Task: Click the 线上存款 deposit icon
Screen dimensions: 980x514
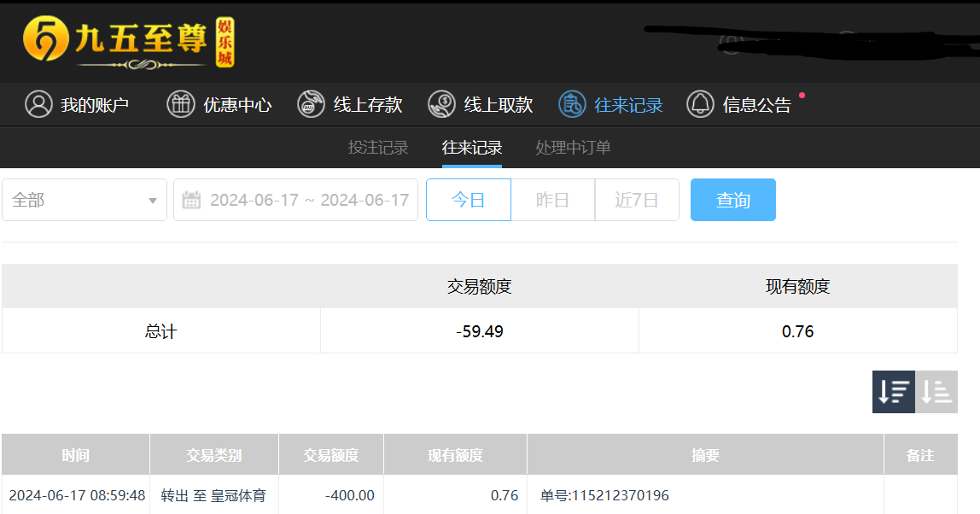Action: pyautogui.click(x=311, y=104)
